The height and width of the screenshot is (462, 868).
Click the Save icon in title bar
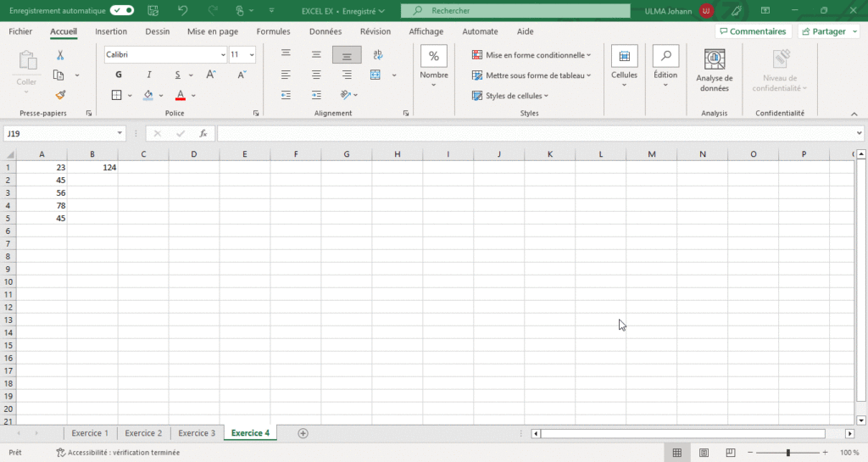click(x=153, y=10)
